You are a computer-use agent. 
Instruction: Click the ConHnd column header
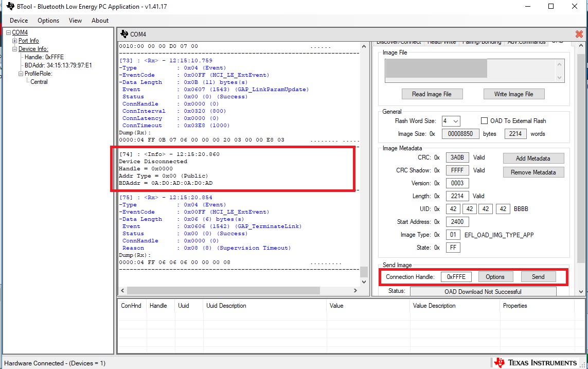[x=131, y=306]
